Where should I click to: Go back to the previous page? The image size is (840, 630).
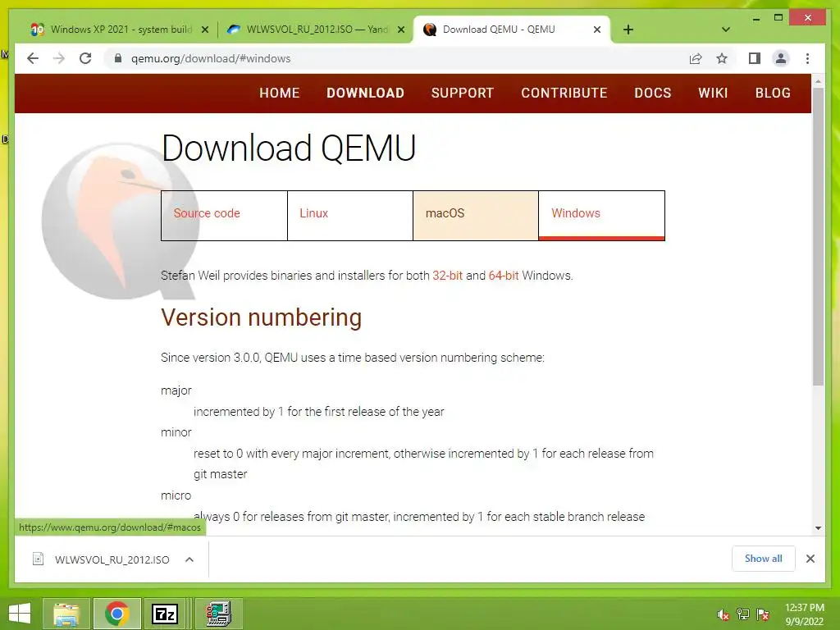pyautogui.click(x=33, y=58)
